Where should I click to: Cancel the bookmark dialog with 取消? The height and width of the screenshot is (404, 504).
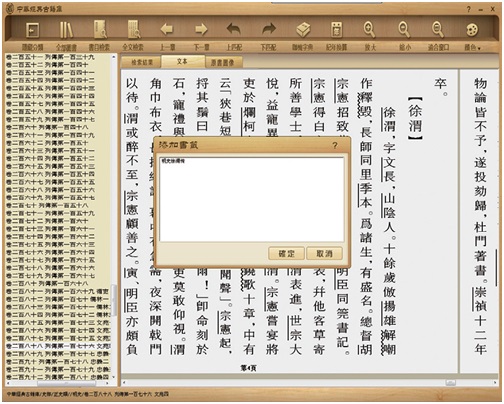click(324, 254)
